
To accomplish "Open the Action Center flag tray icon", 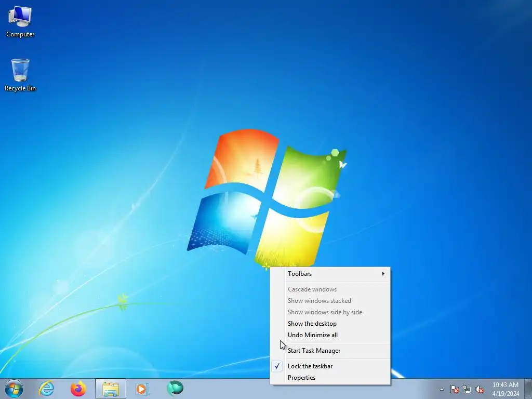I will pos(454,389).
